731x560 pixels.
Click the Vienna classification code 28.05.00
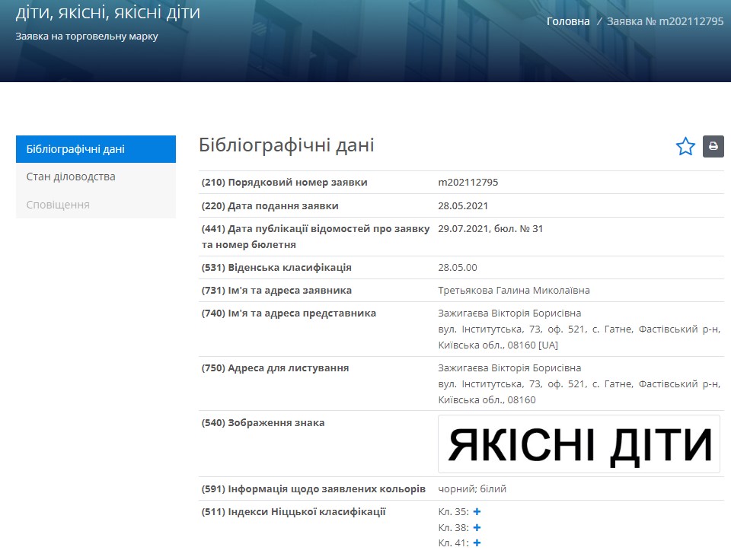(x=458, y=267)
